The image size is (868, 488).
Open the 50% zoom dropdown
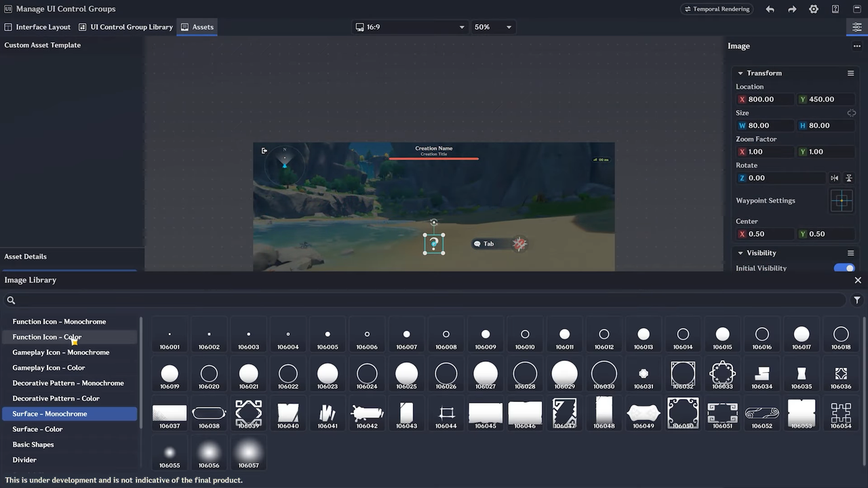click(493, 27)
